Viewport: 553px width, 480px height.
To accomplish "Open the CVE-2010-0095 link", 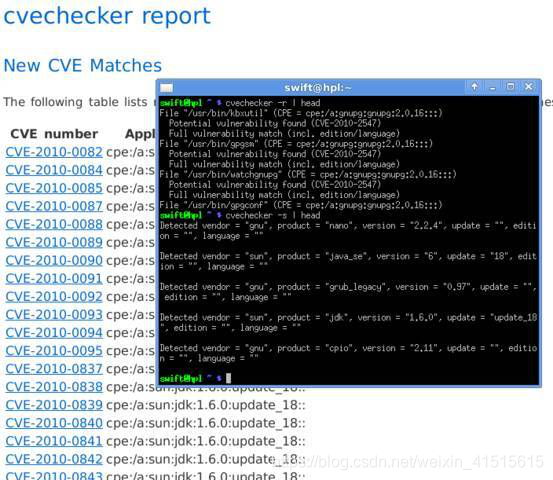I will pyautogui.click(x=54, y=351).
